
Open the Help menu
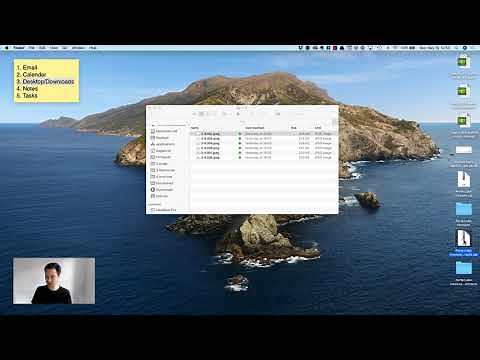tap(93, 48)
